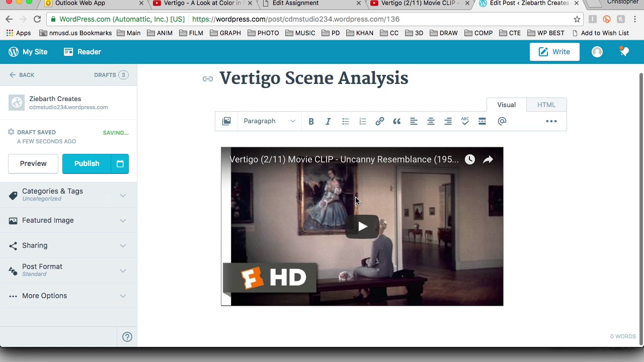Open the Paragraph format dropdown
The width and height of the screenshot is (644, 362).
pos(269,121)
